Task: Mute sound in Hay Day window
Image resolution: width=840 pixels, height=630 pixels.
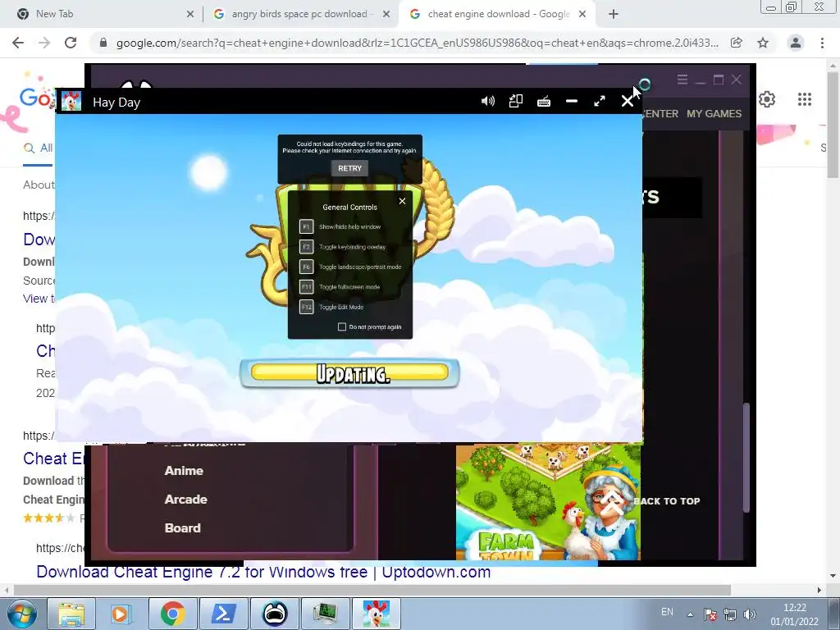Action: click(x=487, y=101)
